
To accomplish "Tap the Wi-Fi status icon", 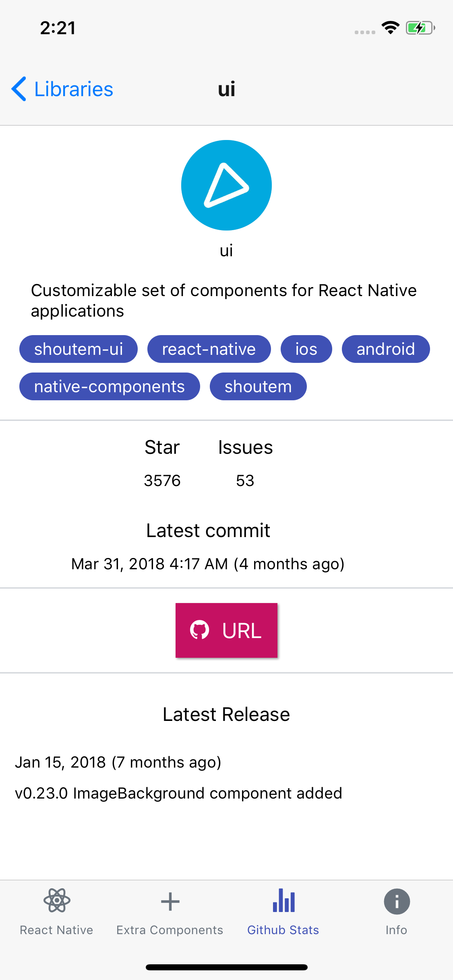I will (x=390, y=27).
